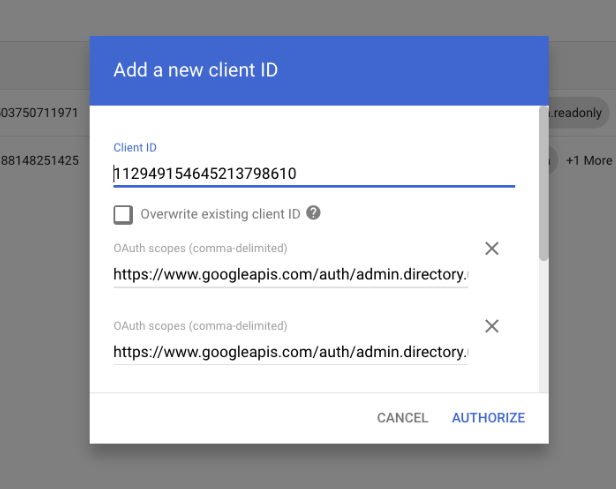Select client ID ending 88148251425 in background
This screenshot has width=616, height=489.
click(x=39, y=160)
